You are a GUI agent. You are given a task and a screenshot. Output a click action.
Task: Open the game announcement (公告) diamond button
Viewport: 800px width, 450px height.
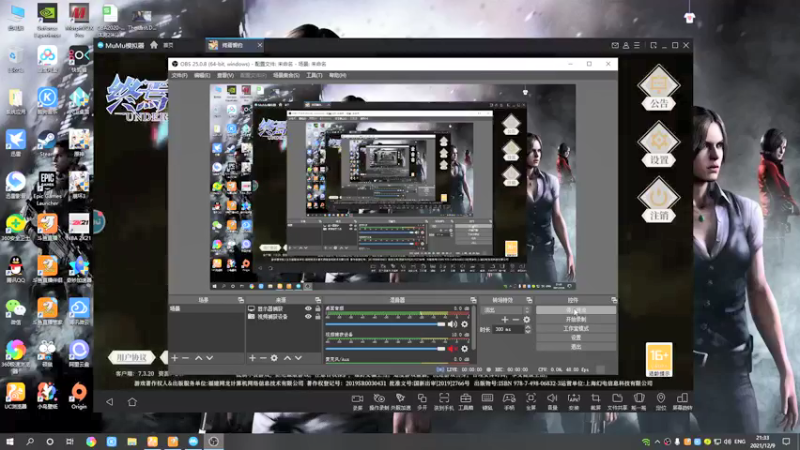pos(659,88)
